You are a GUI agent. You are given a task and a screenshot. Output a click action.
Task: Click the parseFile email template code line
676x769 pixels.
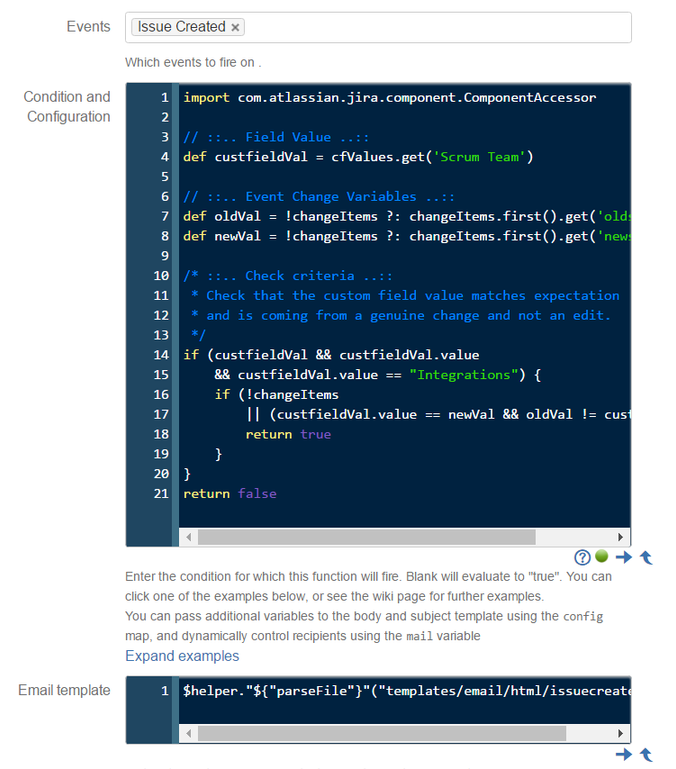point(407,691)
